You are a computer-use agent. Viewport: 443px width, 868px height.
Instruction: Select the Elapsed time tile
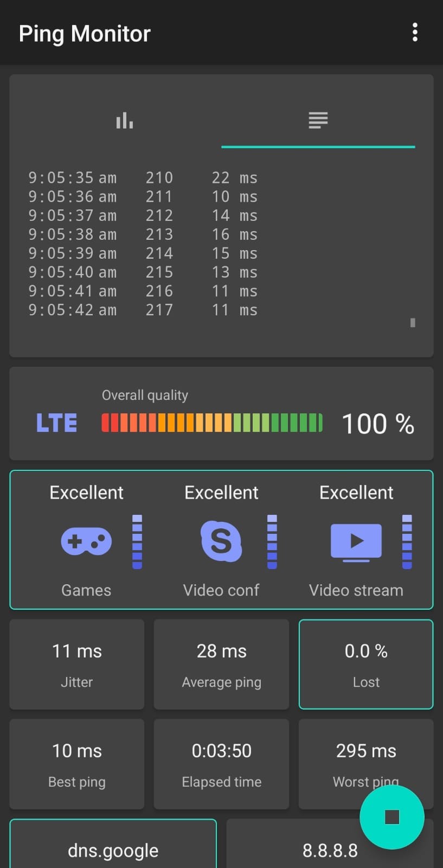pos(221,764)
